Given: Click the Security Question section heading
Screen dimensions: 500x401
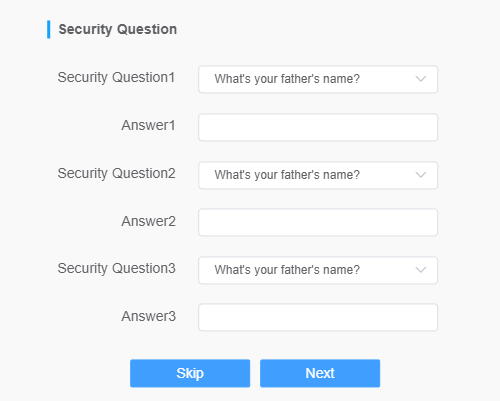Looking at the screenshot, I should pos(118,30).
